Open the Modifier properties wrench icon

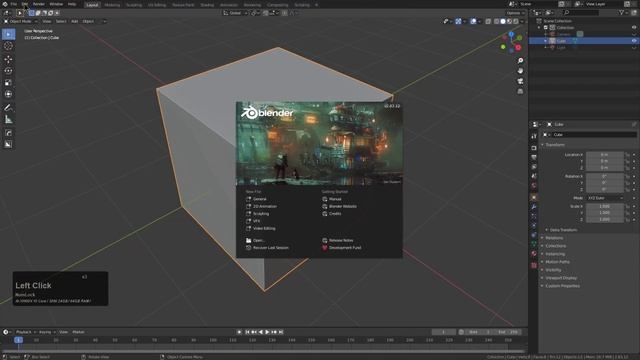(x=534, y=207)
